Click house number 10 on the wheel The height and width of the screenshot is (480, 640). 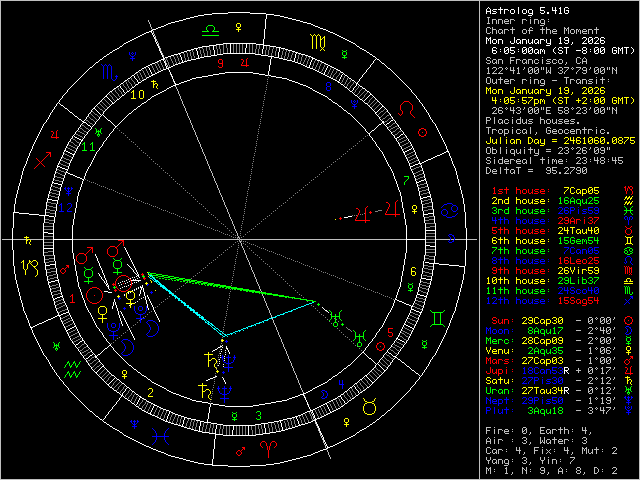point(136,95)
